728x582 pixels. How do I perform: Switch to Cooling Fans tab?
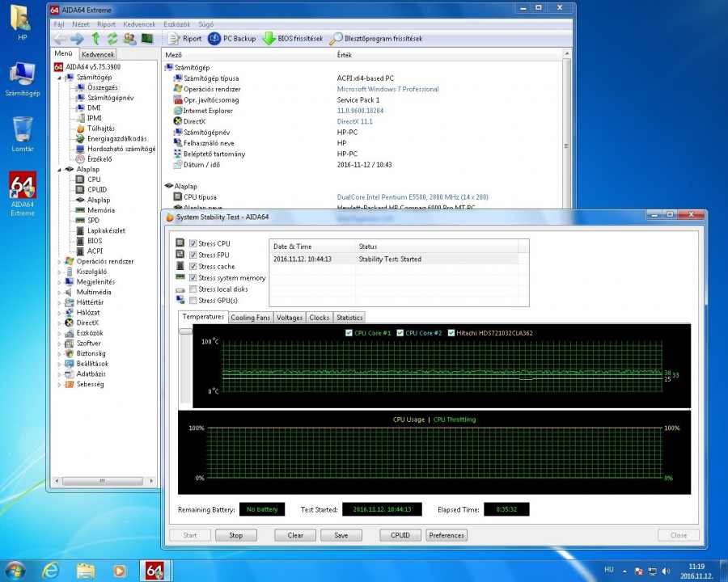[x=250, y=318]
